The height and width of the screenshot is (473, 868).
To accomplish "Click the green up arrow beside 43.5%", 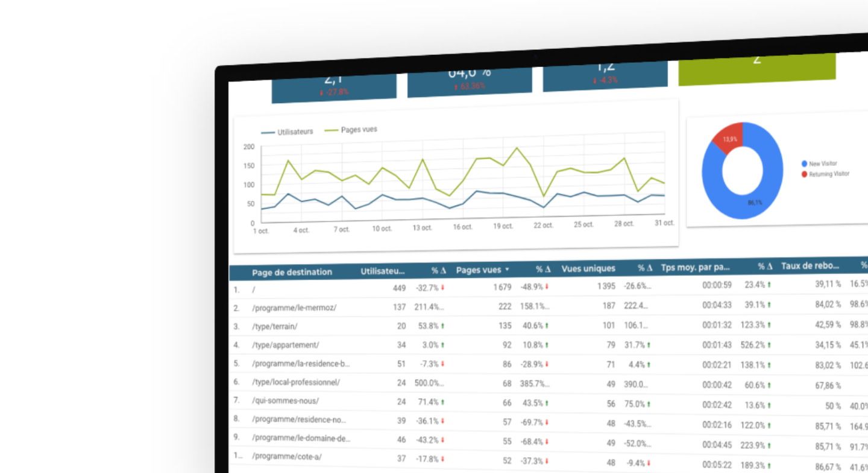I will (547, 402).
